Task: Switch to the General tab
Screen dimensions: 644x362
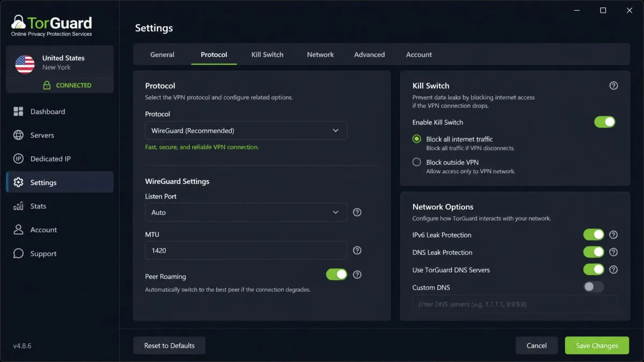Action: tap(162, 55)
